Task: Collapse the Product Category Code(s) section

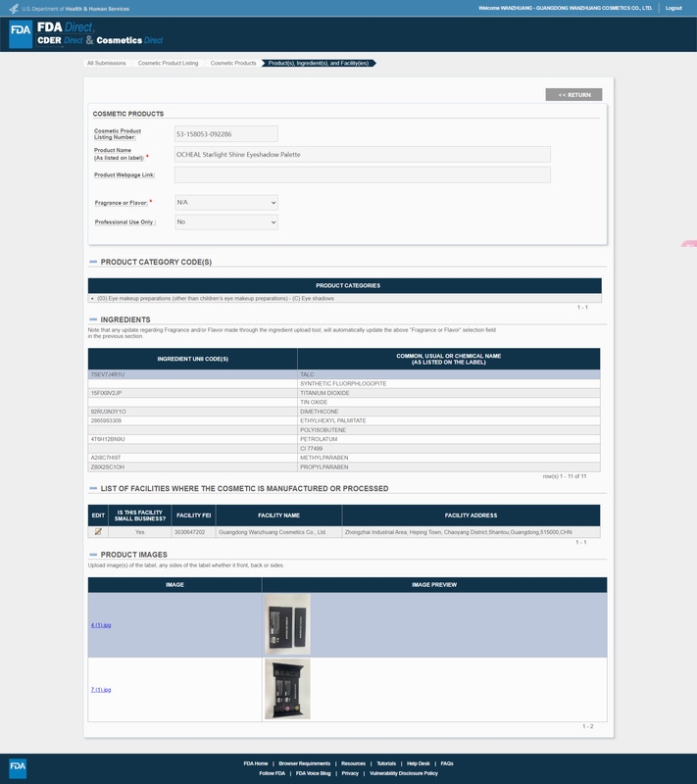Action: 93,263
